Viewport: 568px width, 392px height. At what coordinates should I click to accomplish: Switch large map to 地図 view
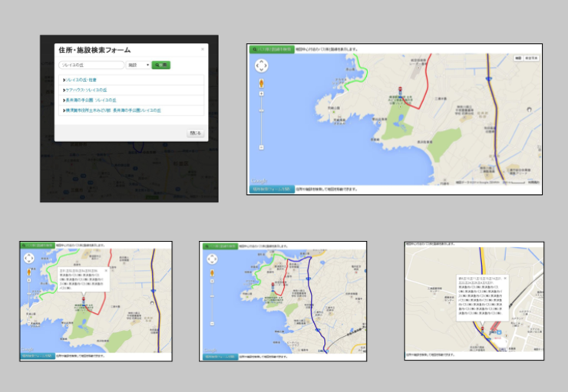pos(518,58)
